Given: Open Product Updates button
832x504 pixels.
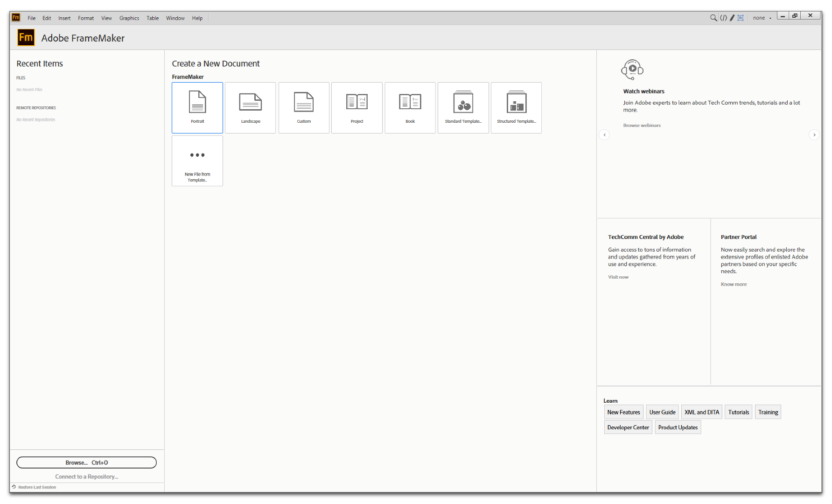Looking at the screenshot, I should [678, 427].
